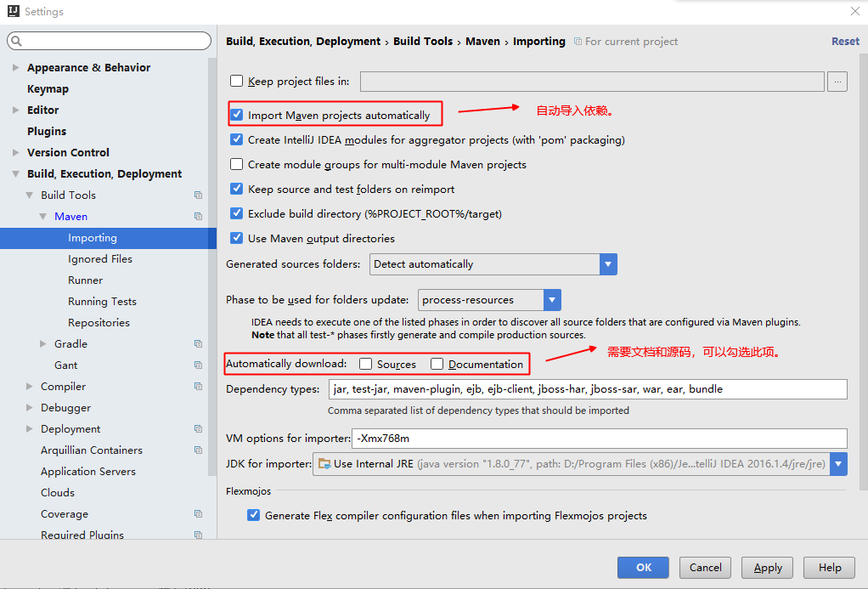This screenshot has height=589, width=868.
Task: Click project-level icon next to Arquillian Containers
Action: point(198,450)
